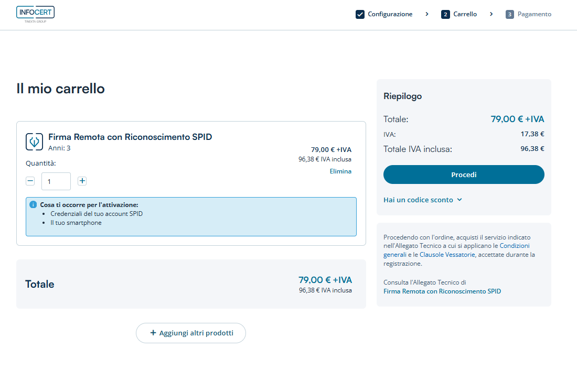Click the quantity input field
Screen dimensions: 577x392
[x=56, y=181]
